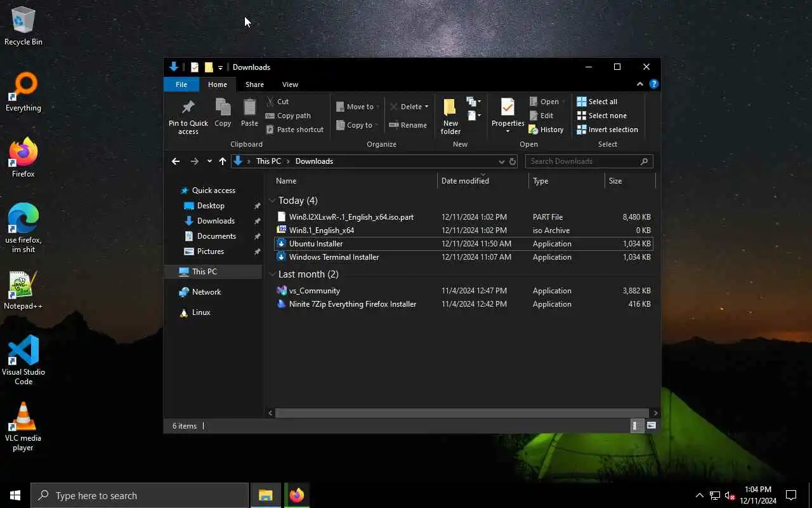Click Select all in ribbon
Viewport: 812px width, 508px height.
pyautogui.click(x=596, y=102)
